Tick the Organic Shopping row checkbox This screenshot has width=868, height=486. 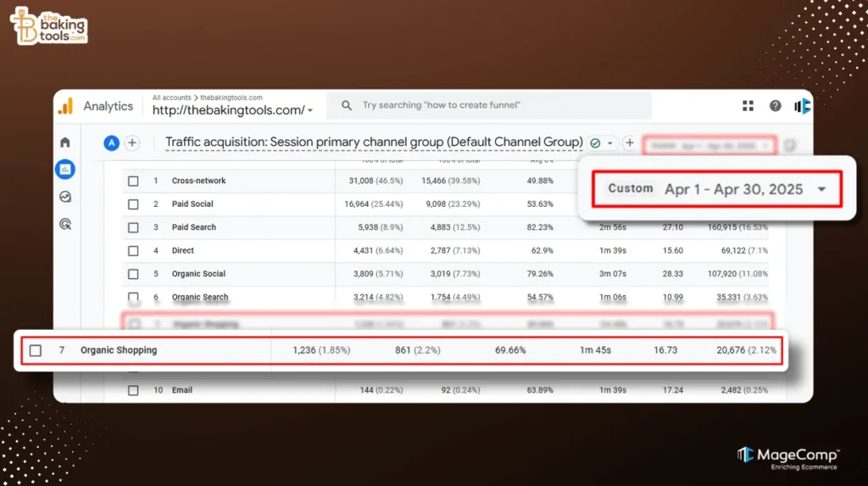[35, 350]
